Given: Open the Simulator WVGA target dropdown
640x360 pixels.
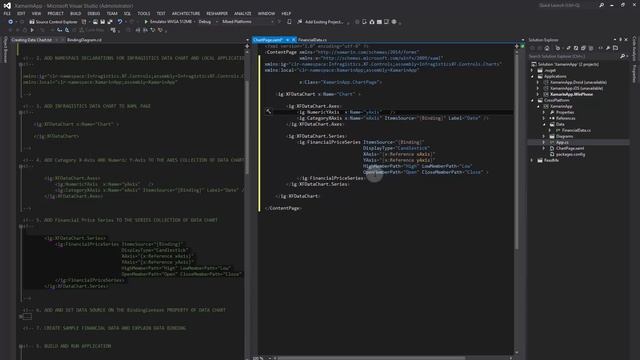Looking at the screenshot, I should pos(172,22).
